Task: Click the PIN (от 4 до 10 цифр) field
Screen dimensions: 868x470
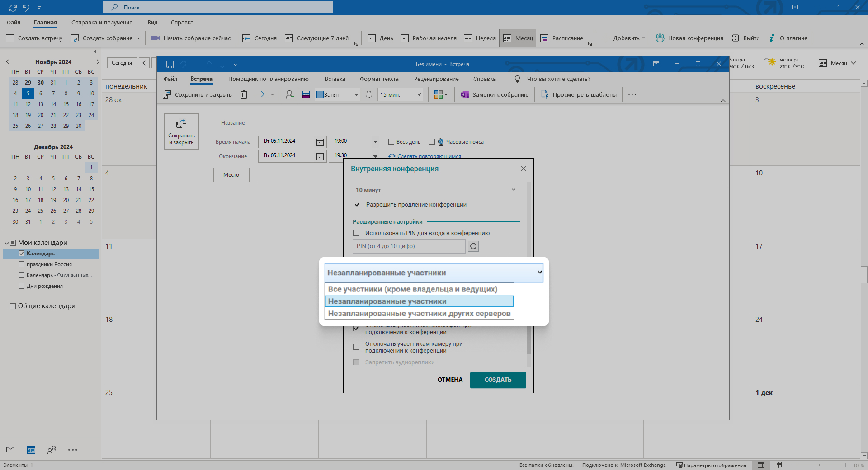Action: pyautogui.click(x=409, y=246)
